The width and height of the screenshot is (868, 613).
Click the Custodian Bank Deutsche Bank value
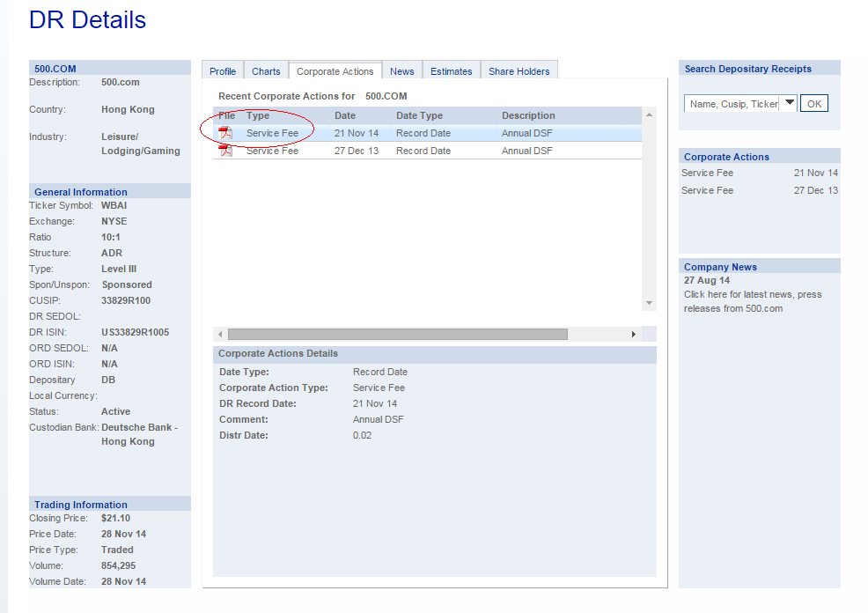tap(139, 435)
